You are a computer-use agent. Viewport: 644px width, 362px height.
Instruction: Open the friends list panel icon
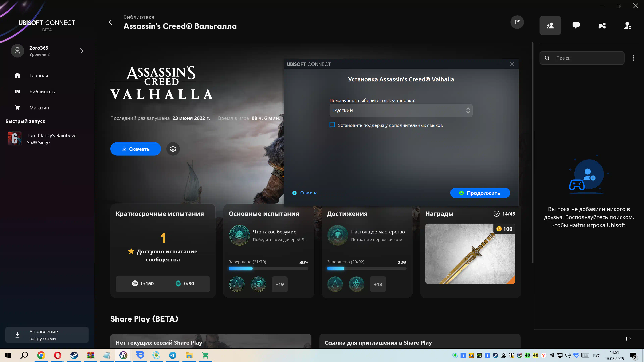[550, 25]
